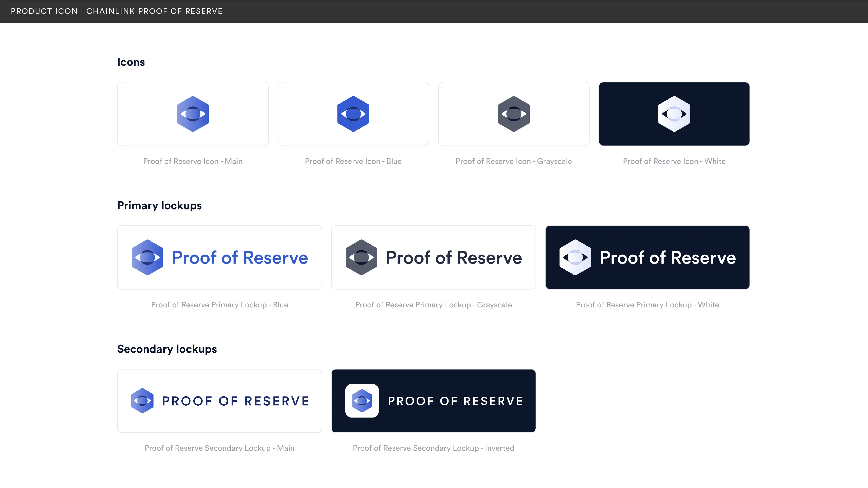
Task: Click the 'Proof of Reserve Secondary Lockup - Main' caption
Action: click(219, 448)
